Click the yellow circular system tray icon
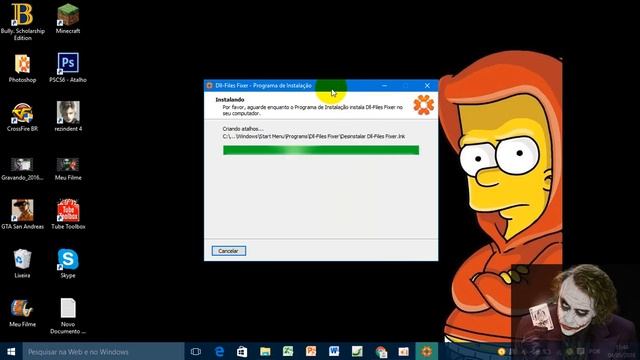The image size is (640, 360). coord(501,352)
